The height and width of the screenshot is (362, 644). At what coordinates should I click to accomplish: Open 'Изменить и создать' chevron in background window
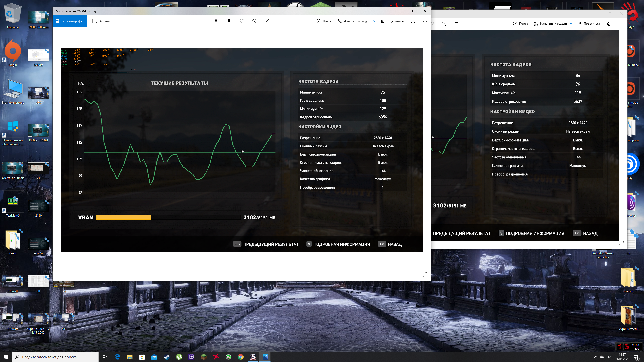click(x=571, y=24)
